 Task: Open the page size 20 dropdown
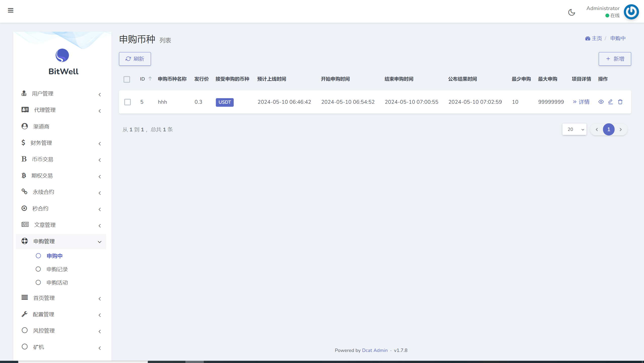574,129
